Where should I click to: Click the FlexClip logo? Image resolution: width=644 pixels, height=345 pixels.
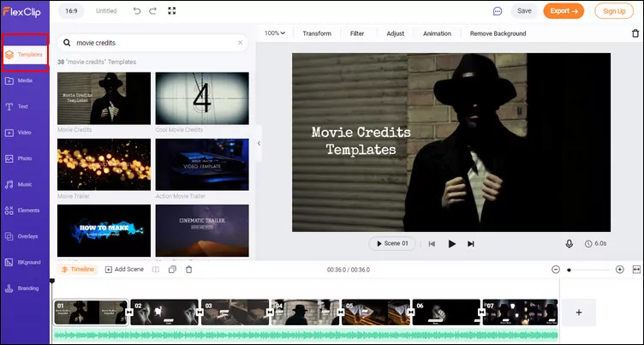(x=22, y=11)
